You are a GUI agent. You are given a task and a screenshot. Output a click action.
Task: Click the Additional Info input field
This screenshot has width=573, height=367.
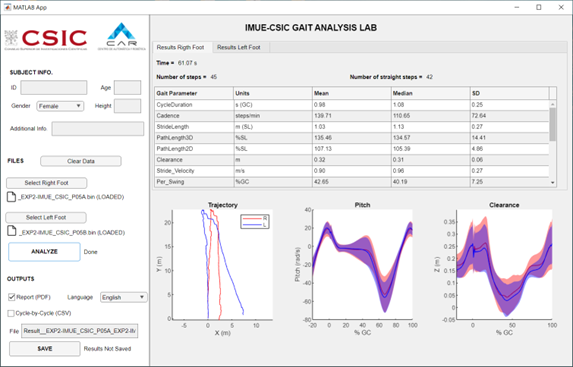pos(98,129)
